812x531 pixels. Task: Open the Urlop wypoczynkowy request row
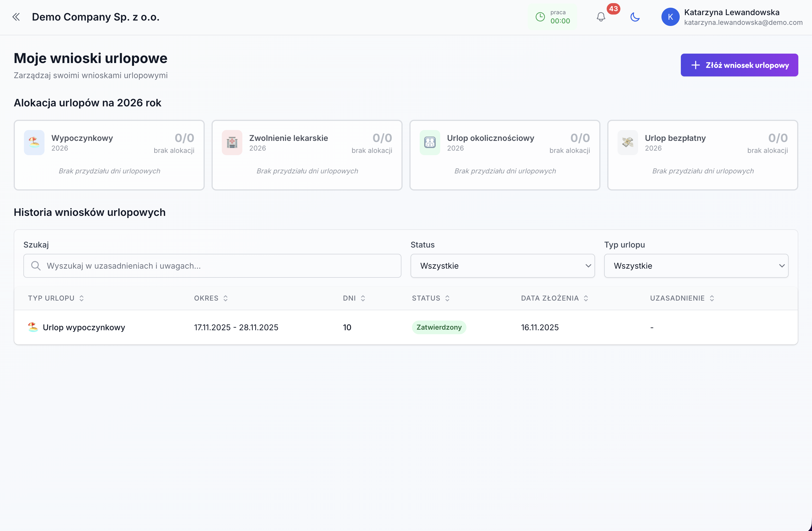(84, 327)
